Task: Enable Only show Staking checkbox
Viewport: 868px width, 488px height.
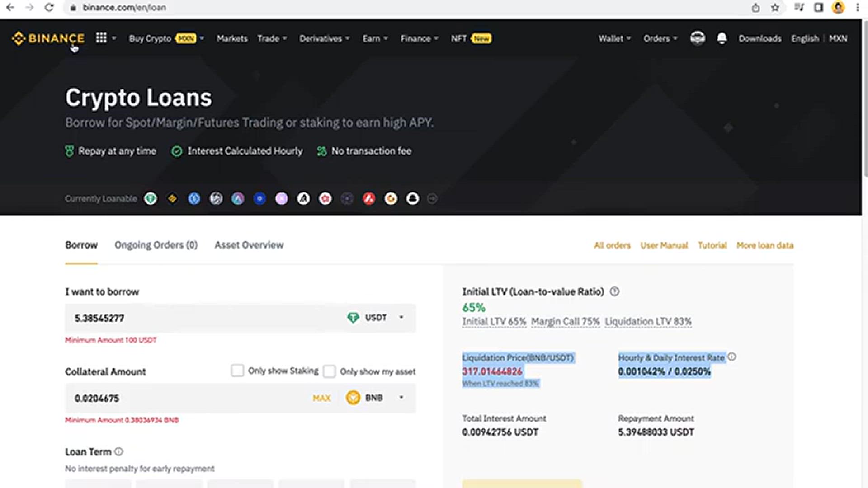Action: click(x=237, y=371)
